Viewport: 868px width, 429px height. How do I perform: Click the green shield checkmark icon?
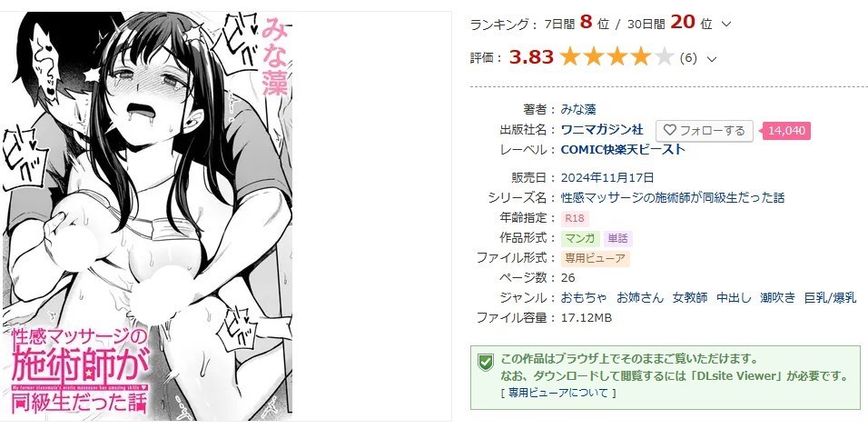pos(486,363)
